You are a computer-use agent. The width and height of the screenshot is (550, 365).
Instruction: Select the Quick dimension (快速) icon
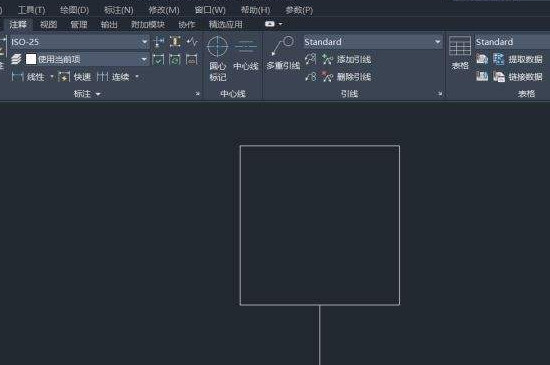64,76
